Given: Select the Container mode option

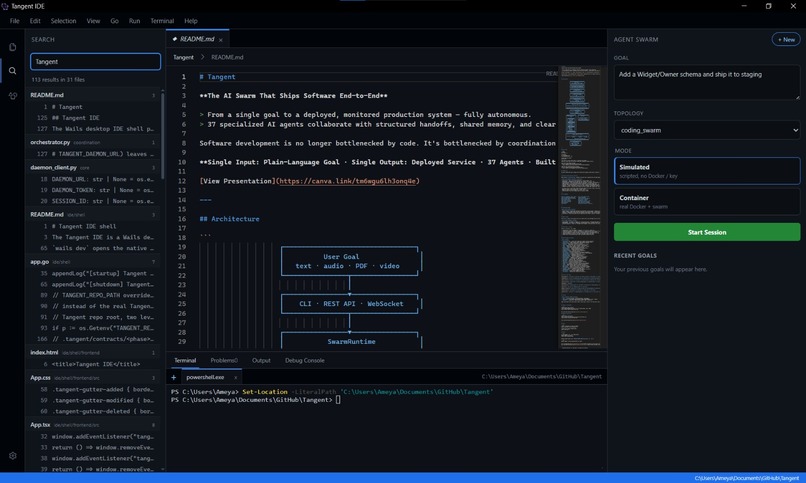Looking at the screenshot, I should pyautogui.click(x=707, y=202).
